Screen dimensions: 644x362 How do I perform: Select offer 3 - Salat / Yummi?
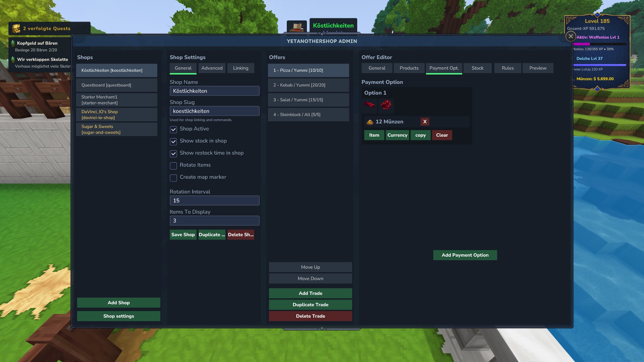(x=308, y=100)
